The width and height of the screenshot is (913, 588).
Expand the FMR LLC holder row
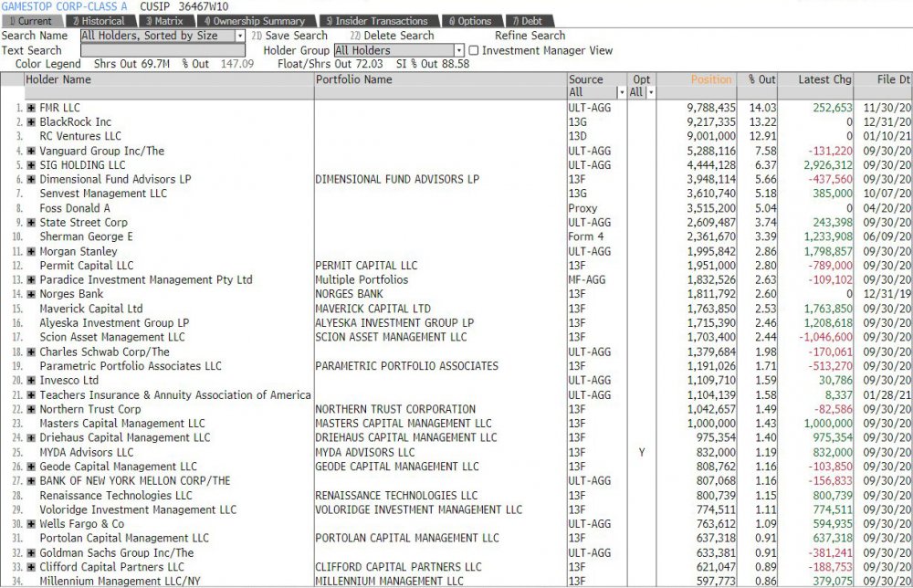(x=32, y=108)
